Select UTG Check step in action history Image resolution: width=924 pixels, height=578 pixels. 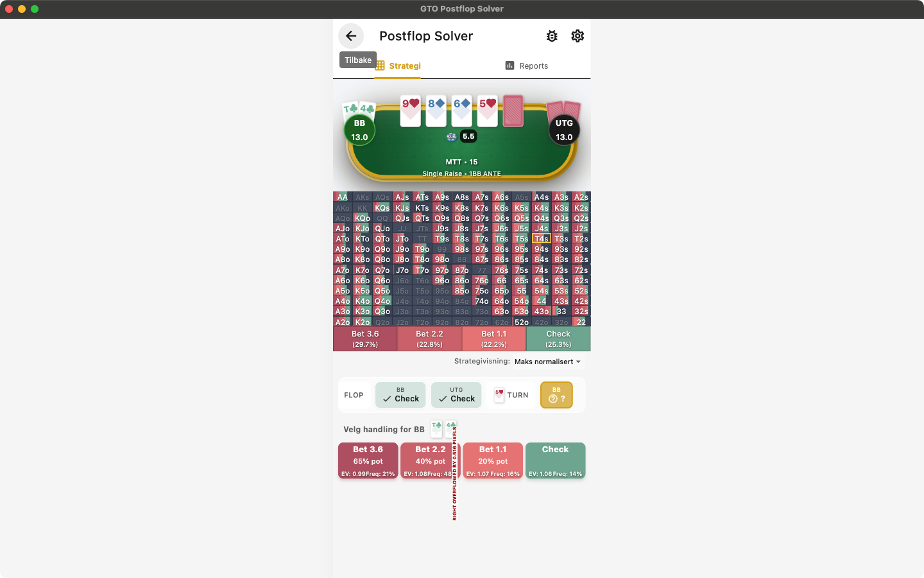456,395
